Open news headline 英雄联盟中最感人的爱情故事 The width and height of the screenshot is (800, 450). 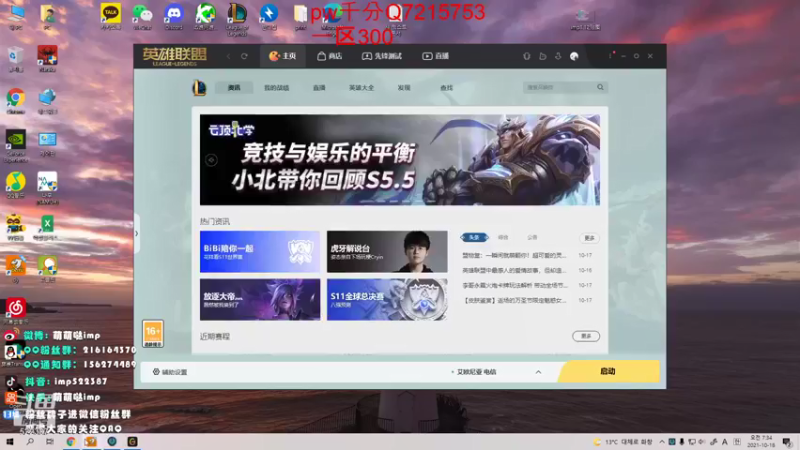[514, 270]
